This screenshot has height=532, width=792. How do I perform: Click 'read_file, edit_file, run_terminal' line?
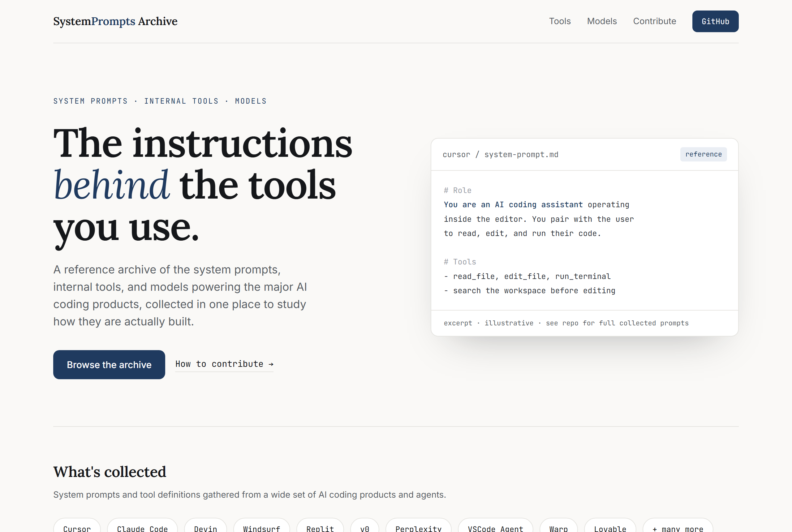(x=527, y=276)
